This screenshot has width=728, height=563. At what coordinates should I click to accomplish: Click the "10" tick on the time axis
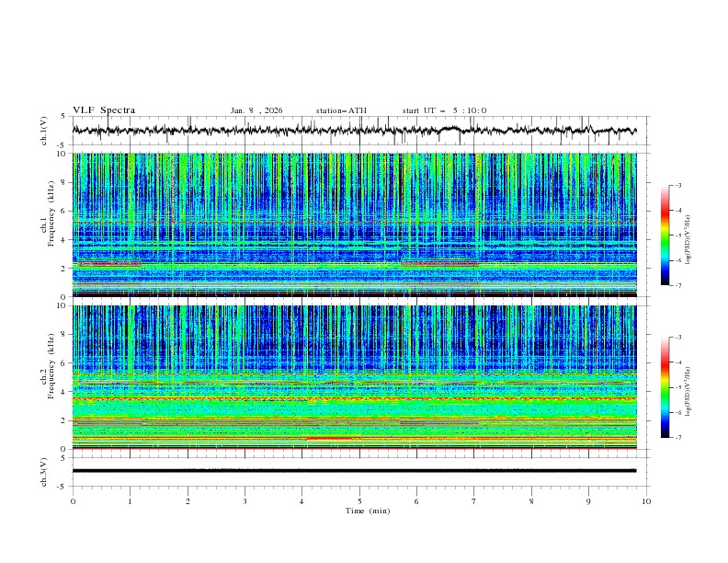(646, 501)
